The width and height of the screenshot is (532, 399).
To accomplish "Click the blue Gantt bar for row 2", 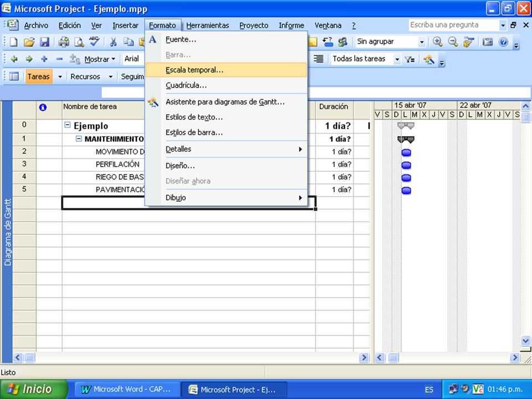I will click(x=406, y=152).
